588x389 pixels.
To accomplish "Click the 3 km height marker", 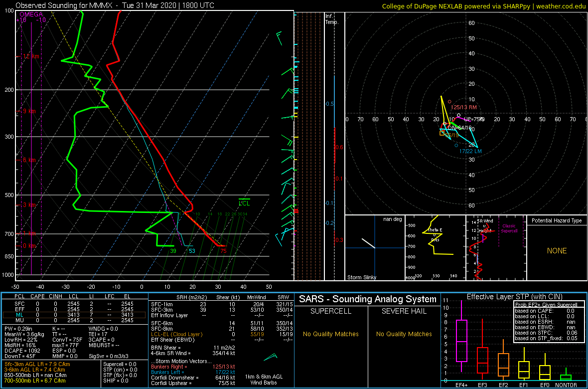I will tap(29, 205).
